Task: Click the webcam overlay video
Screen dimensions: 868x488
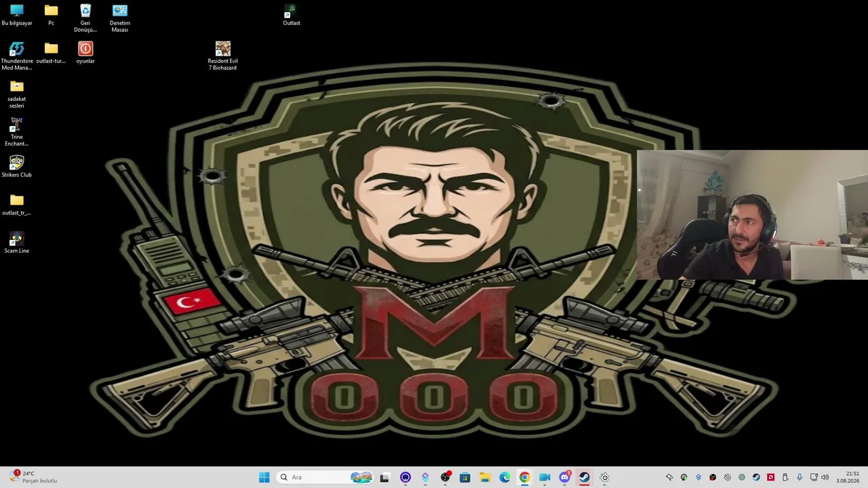Action: (752, 215)
